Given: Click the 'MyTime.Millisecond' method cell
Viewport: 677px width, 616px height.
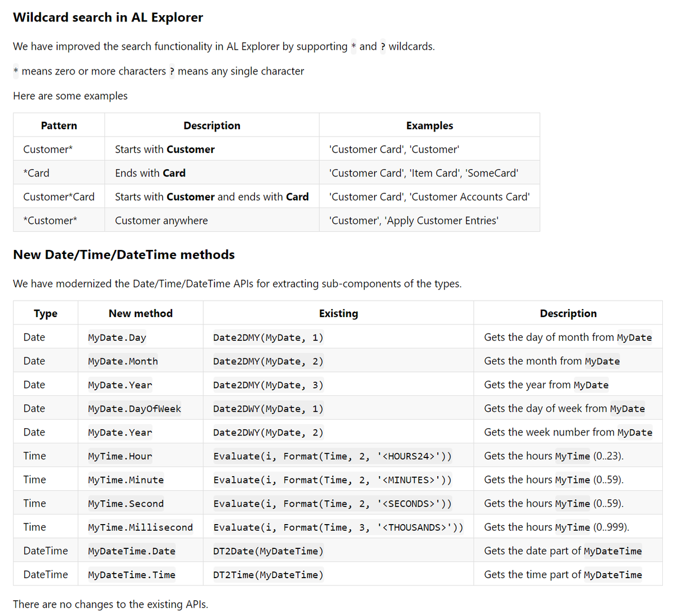Looking at the screenshot, I should 140,526.
